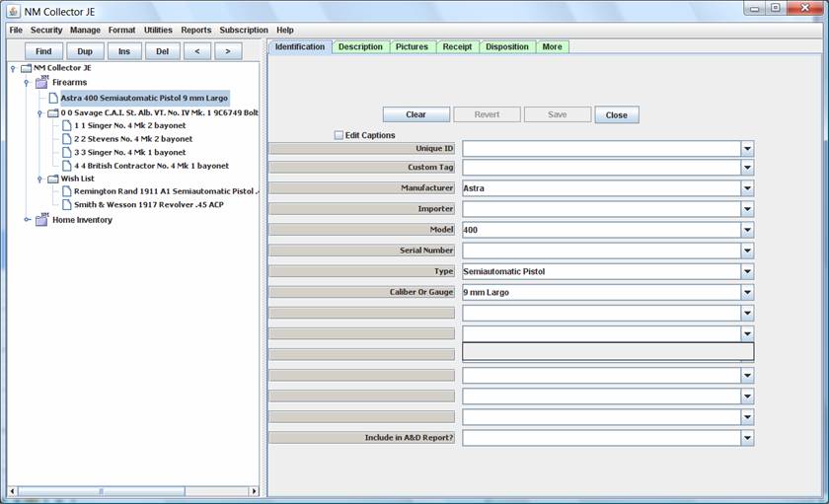
Task: Click the Firearms folder icon in tree
Action: (41, 83)
